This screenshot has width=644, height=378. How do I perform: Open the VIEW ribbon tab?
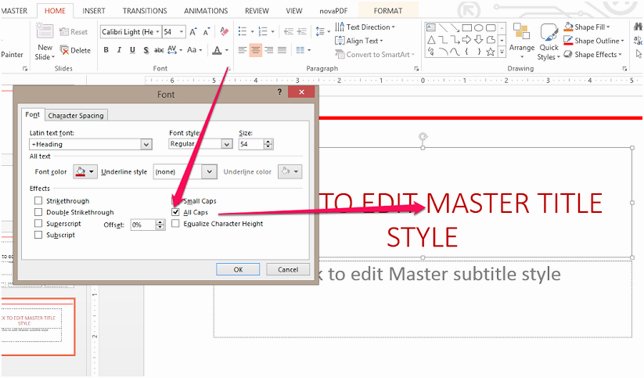point(294,11)
